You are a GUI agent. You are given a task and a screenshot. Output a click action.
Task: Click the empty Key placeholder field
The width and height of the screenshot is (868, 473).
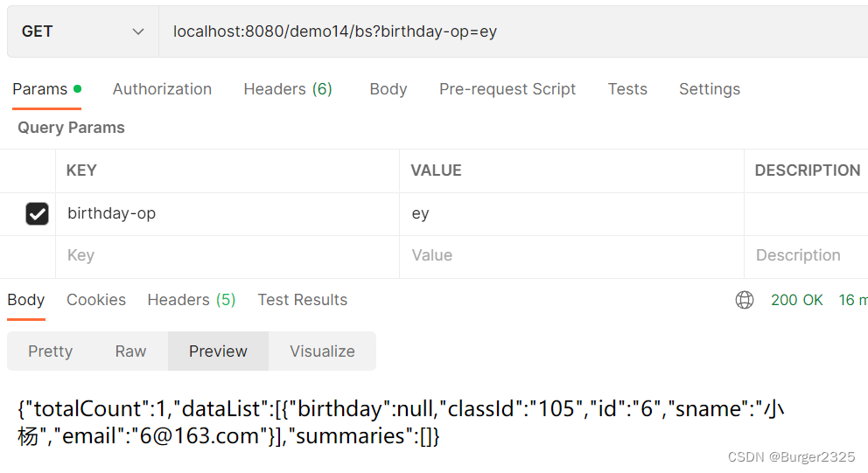[227, 255]
